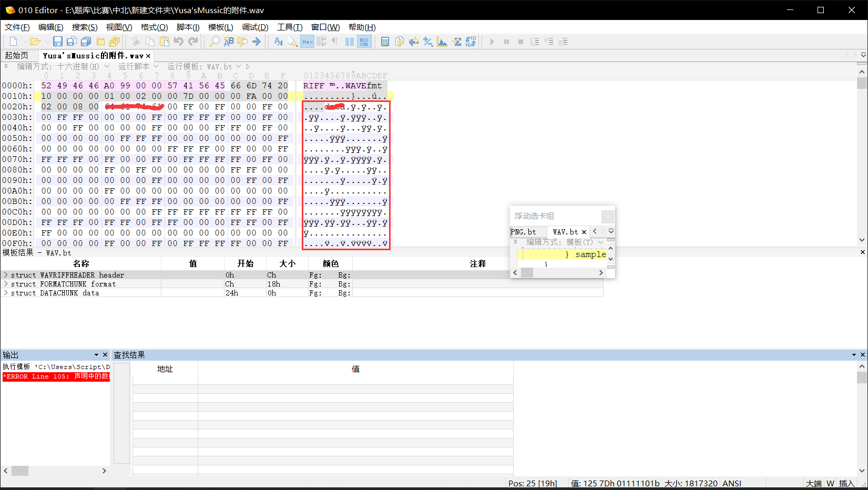The image size is (868, 490).
Task: Open the 工具(T) menu
Action: coord(290,27)
